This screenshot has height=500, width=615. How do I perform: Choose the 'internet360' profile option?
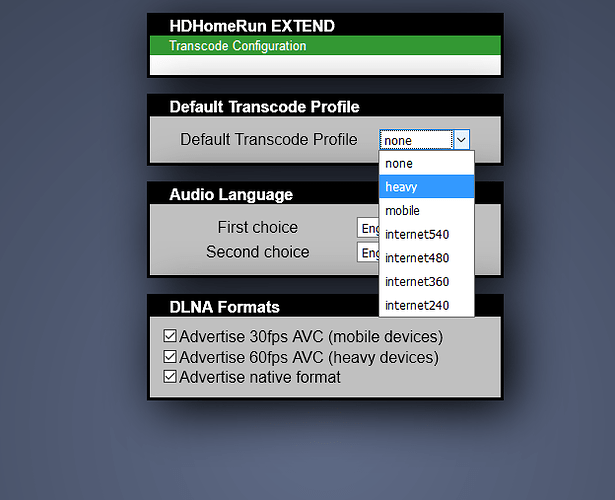click(x=427, y=282)
